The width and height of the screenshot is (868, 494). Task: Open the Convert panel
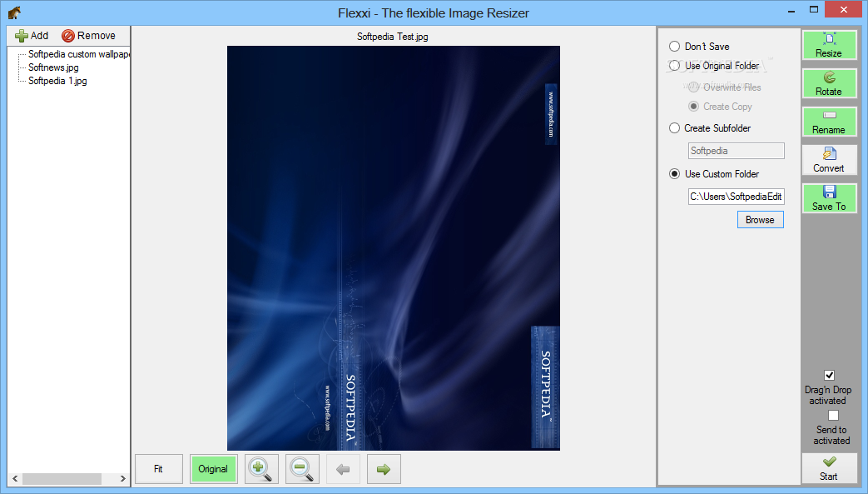[x=829, y=160]
